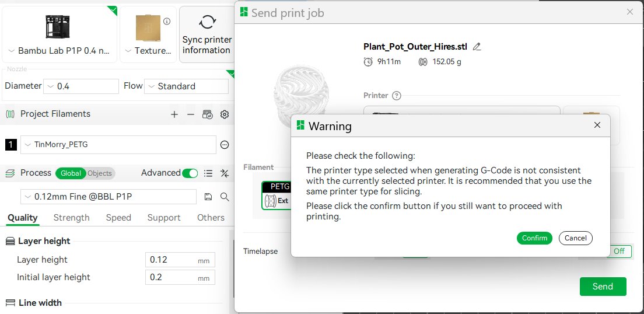Click the filament options ellipsis icon
Image resolution: width=644 pixels, height=314 pixels.
pyautogui.click(x=224, y=145)
